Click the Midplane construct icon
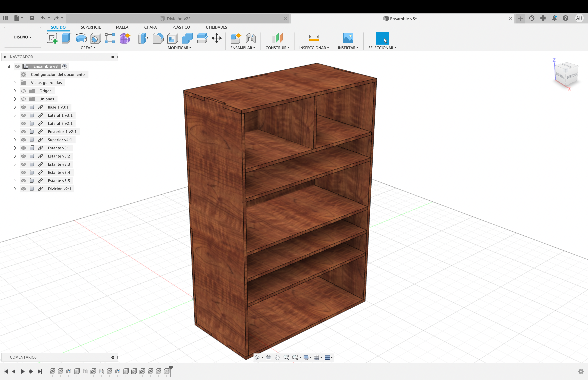This screenshot has width=588, height=380. 278,38
